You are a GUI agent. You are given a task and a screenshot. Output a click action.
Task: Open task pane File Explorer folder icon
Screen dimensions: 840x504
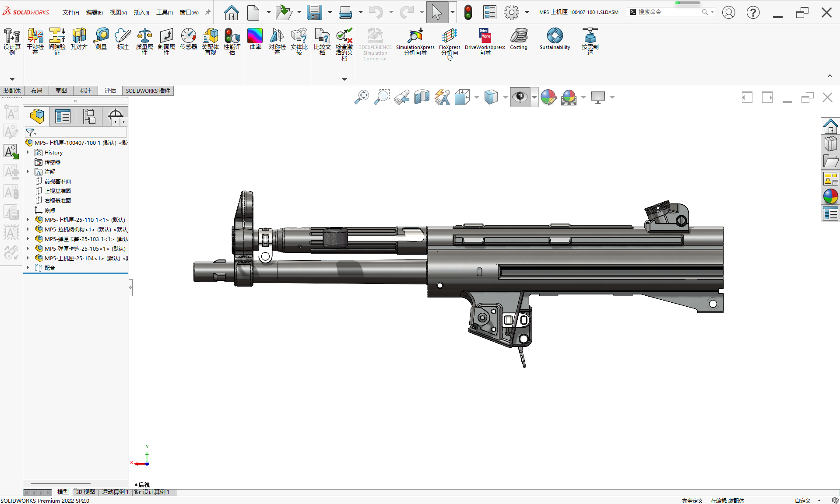tap(830, 161)
